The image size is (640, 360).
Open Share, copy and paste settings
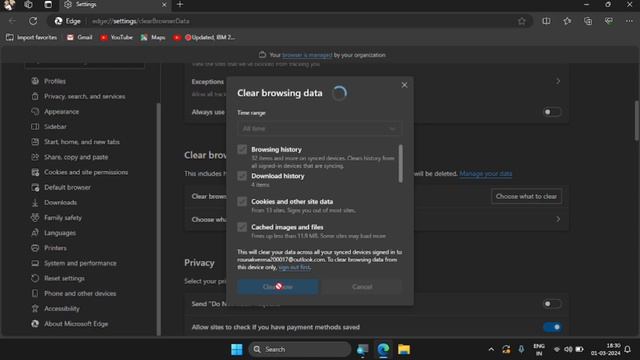point(76,157)
